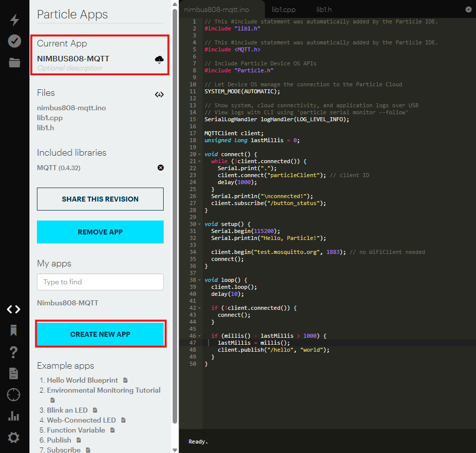Click SHARE THIS REVISION button
The width and height of the screenshot is (476, 453).
100,199
